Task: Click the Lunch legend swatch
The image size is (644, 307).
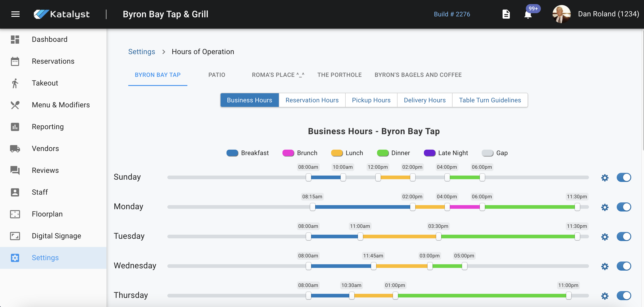Action: click(337, 153)
